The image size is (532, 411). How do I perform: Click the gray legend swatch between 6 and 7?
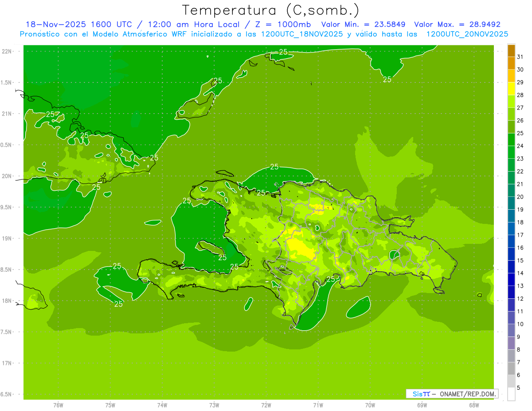point(511,368)
